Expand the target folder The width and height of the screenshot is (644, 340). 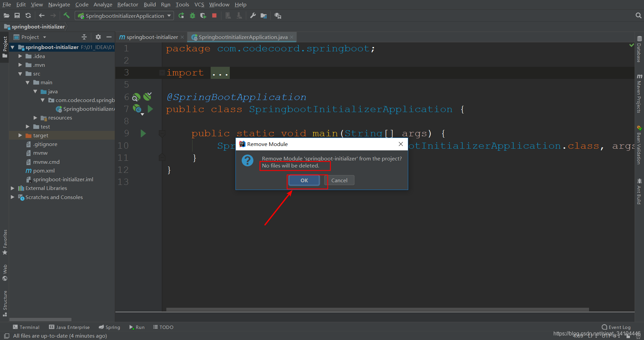[x=20, y=135]
